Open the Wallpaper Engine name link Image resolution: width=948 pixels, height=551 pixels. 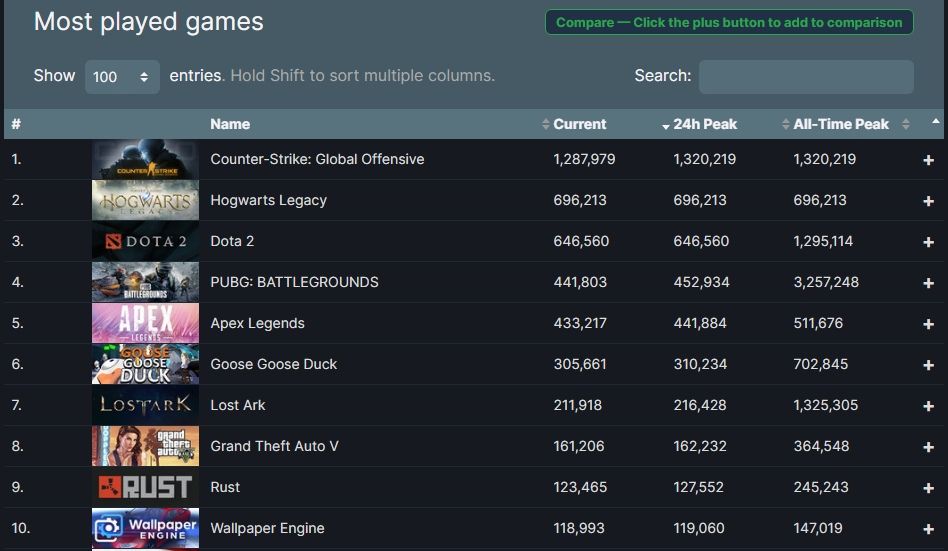pyautogui.click(x=267, y=528)
